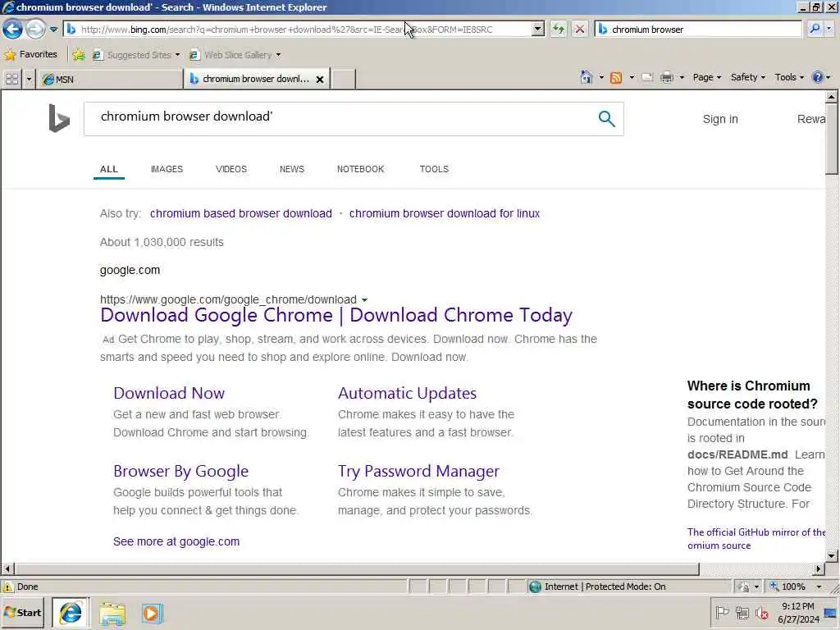Click 'chromium browser download for linux' suggestion
840x630 pixels.
pyautogui.click(x=444, y=213)
